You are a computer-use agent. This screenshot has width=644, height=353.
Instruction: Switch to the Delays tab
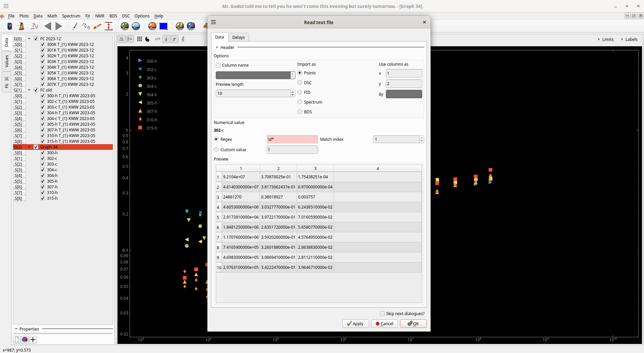tap(238, 37)
